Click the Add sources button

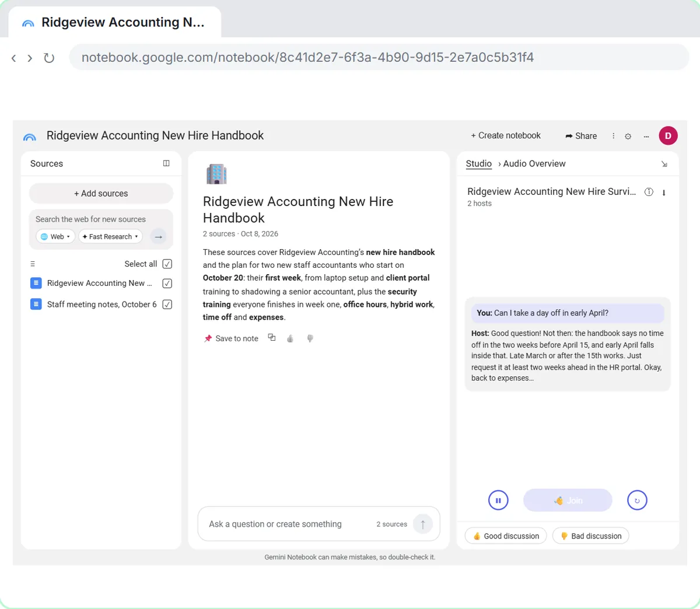tap(101, 193)
